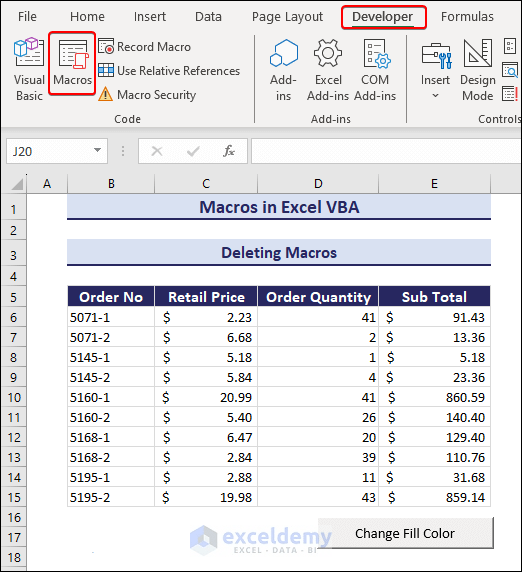Click the View Code icon
The height and width of the screenshot is (572, 522).
(x=510, y=70)
